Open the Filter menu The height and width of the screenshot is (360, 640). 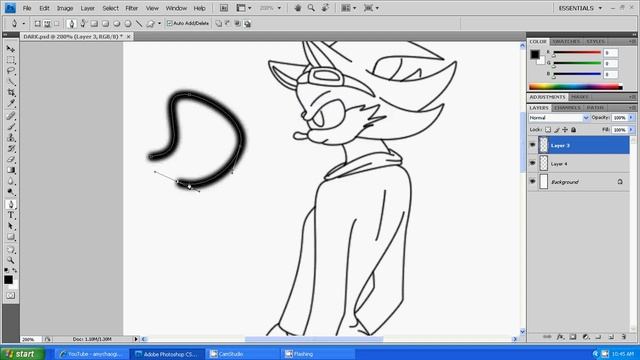[131, 8]
